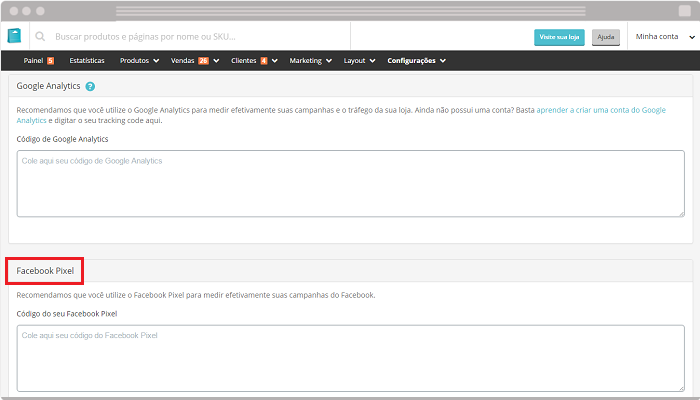This screenshot has width=700, height=400.
Task: Expand the Configurações dropdown arrow
Action: pos(443,61)
